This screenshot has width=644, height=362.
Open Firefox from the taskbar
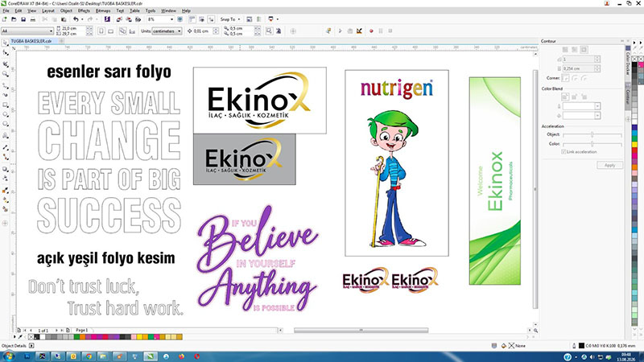coord(182,356)
